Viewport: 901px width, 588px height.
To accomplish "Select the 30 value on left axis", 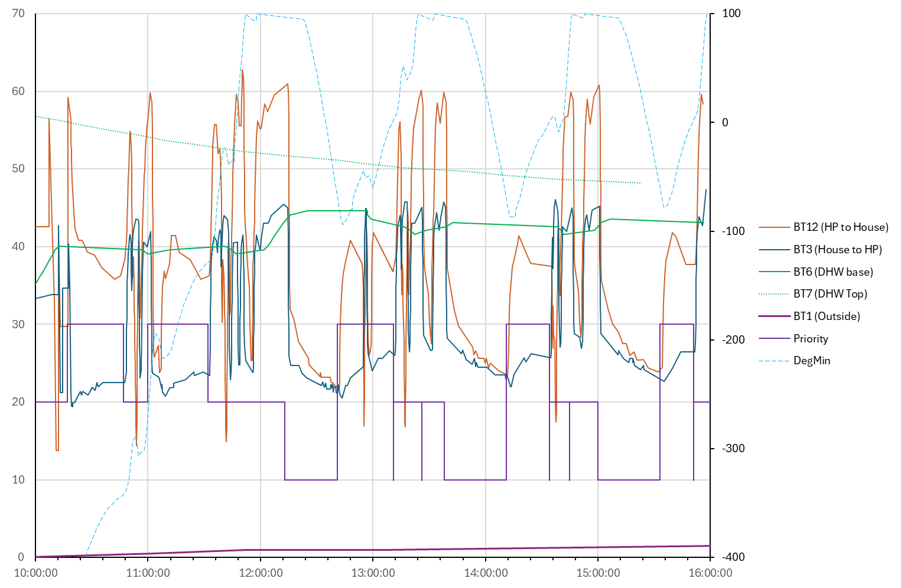I will pyautogui.click(x=18, y=324).
